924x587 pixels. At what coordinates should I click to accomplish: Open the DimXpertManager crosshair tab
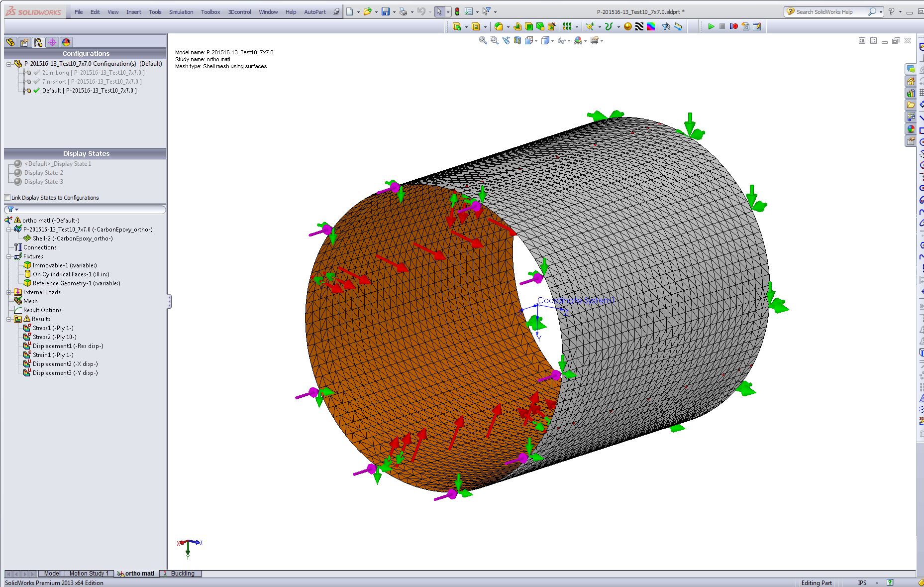pos(52,43)
